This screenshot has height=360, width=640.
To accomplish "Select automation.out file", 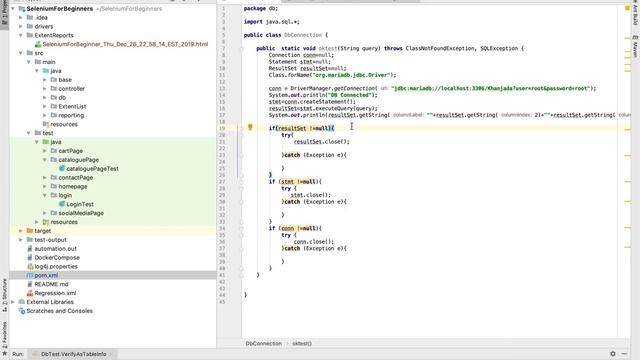I will (56, 249).
